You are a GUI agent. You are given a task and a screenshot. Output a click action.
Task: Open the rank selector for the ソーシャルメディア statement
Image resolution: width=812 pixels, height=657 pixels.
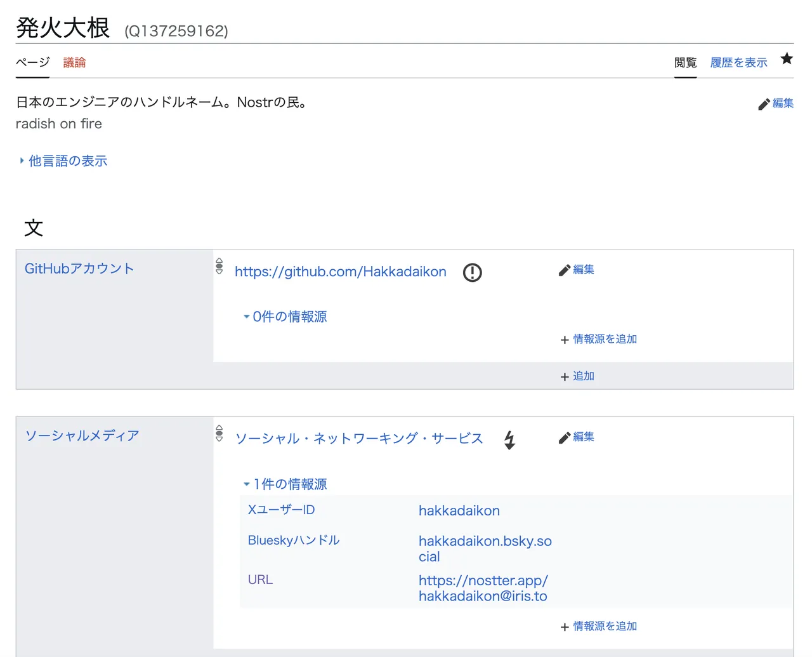pyautogui.click(x=219, y=433)
